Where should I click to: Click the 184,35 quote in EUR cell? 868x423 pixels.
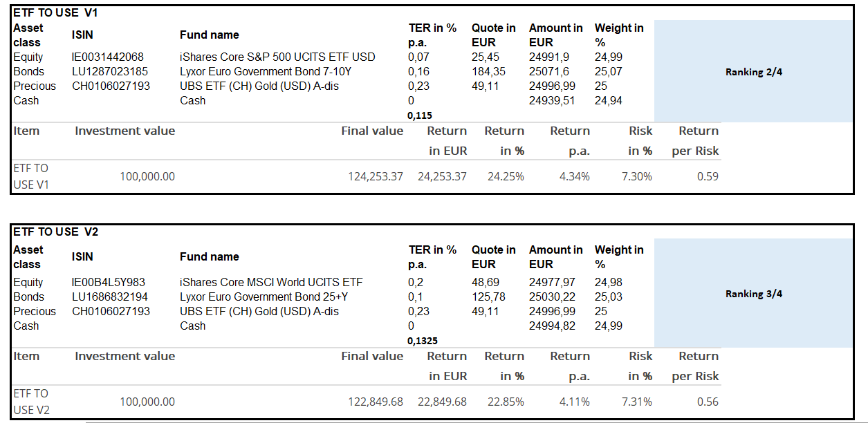[x=489, y=71]
